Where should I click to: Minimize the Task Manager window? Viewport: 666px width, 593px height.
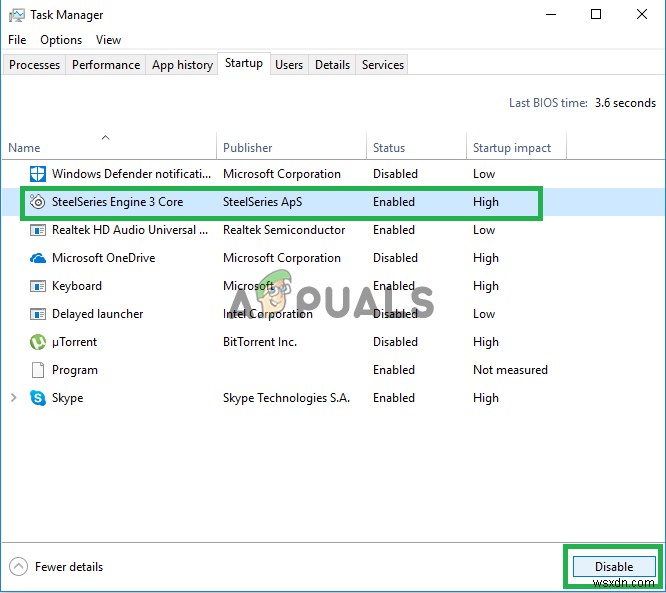click(x=551, y=14)
